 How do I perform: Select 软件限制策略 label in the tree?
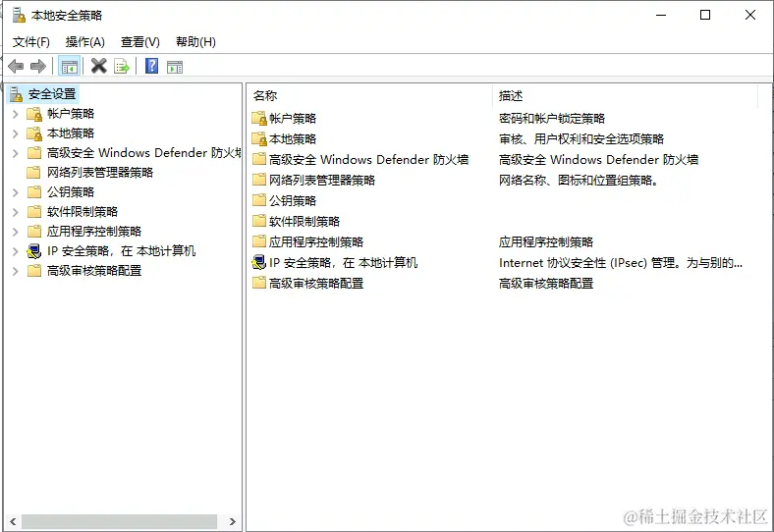pyautogui.click(x=83, y=212)
